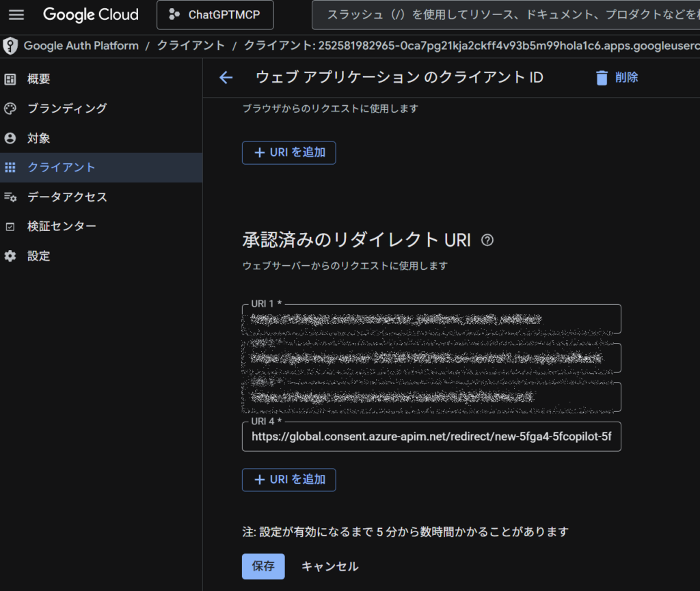Screen dimensions: 700x591
Task: Click the Google Cloud logo
Action: coord(90,14)
